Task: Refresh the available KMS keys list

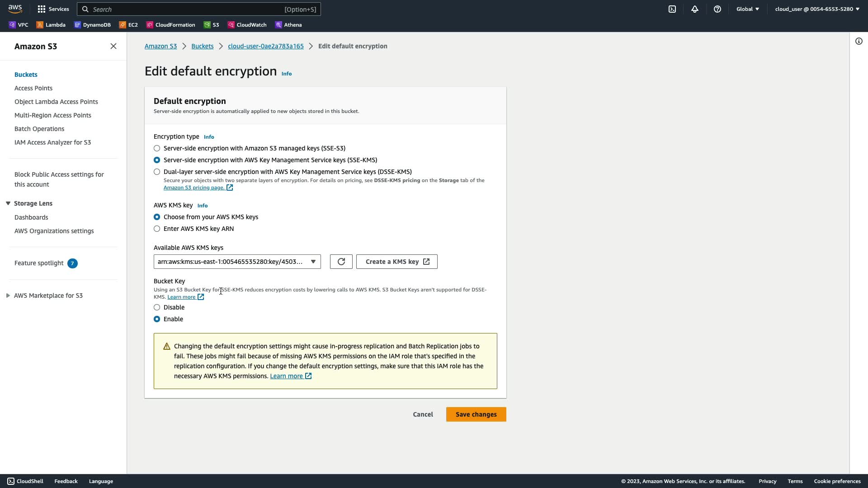Action: tap(341, 262)
